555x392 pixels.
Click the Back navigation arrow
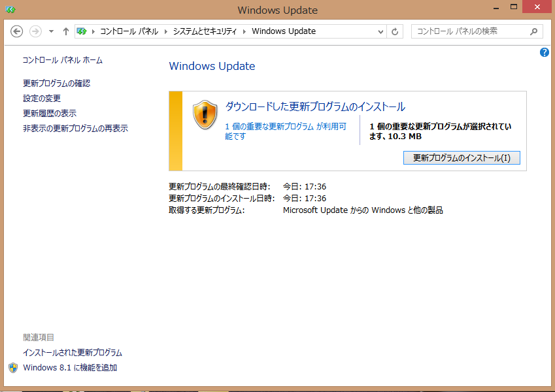pyautogui.click(x=16, y=31)
